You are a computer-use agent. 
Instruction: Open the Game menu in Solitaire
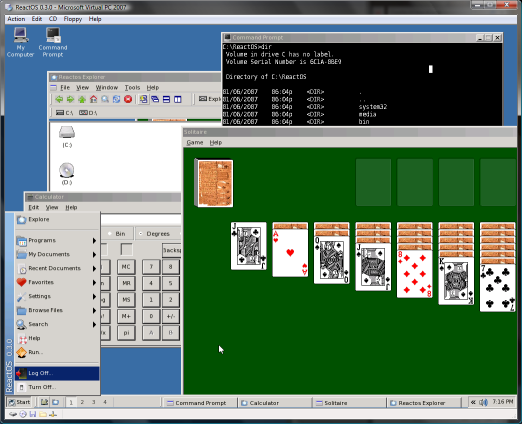tap(195, 143)
